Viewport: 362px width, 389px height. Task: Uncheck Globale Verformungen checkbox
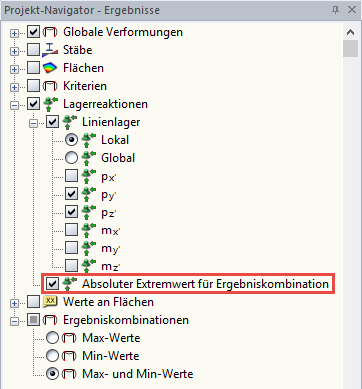[33, 32]
